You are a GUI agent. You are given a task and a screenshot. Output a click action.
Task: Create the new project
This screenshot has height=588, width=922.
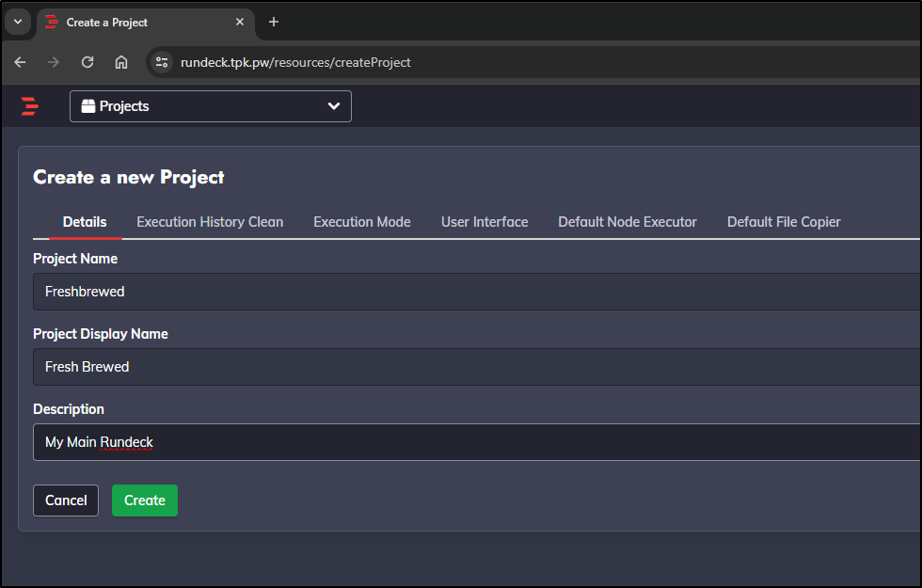click(x=145, y=501)
